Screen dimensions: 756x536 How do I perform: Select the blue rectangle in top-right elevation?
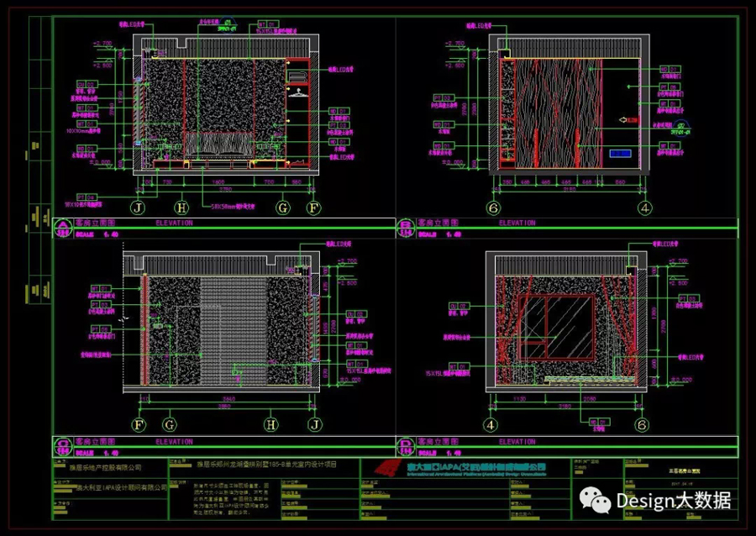tap(622, 154)
